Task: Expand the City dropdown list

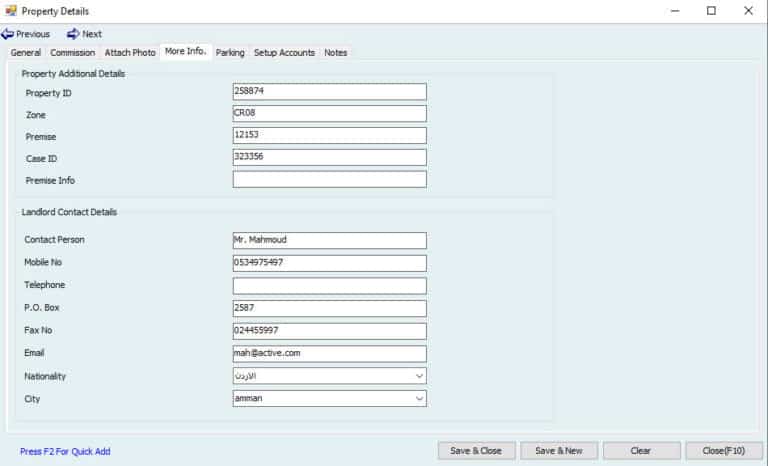Action: (418, 398)
